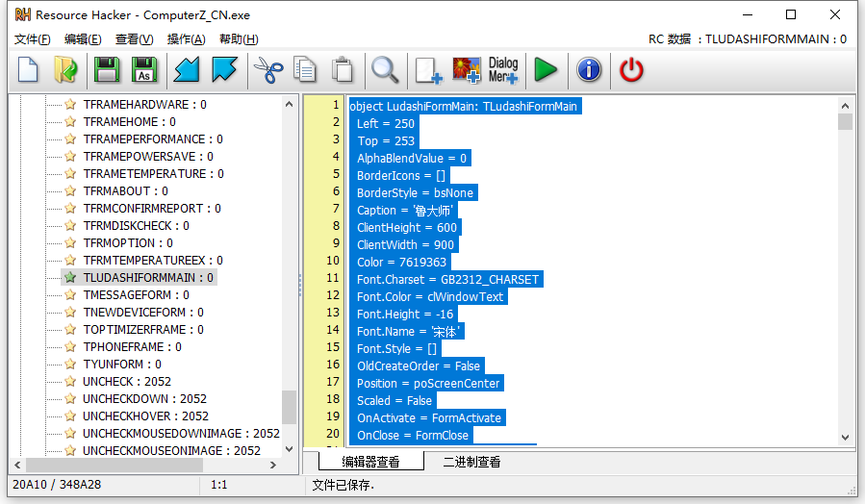Select UNCHECKDOWN : 2052 resource
Screen dimensions: 865x504
point(144,398)
